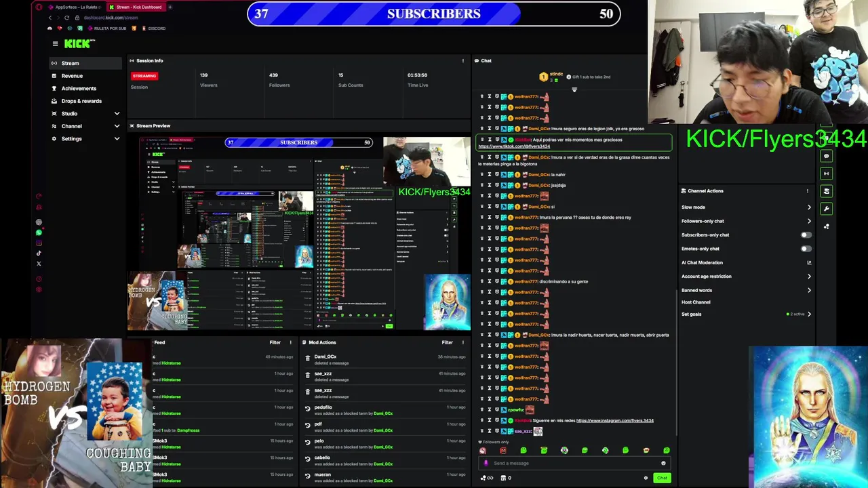Screen dimensions: 868x488
Task: Open AI Chat Moderation external link icon
Action: [x=809, y=263]
